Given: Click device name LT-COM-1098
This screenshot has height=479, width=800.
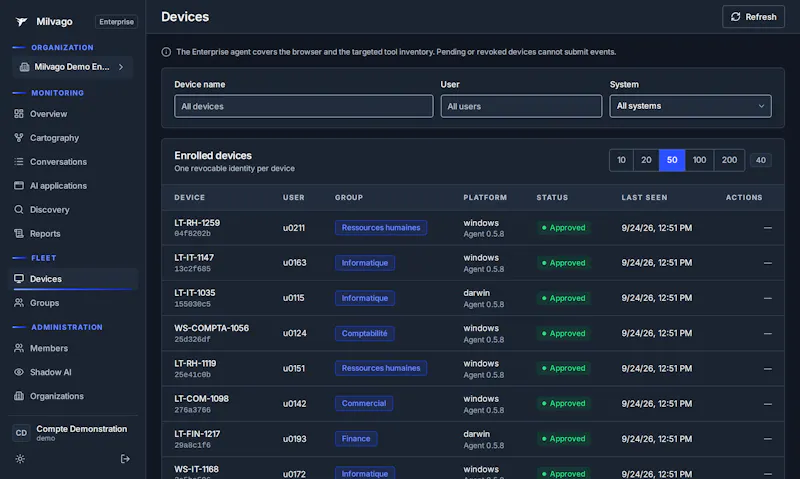Looking at the screenshot, I should pos(202,398).
